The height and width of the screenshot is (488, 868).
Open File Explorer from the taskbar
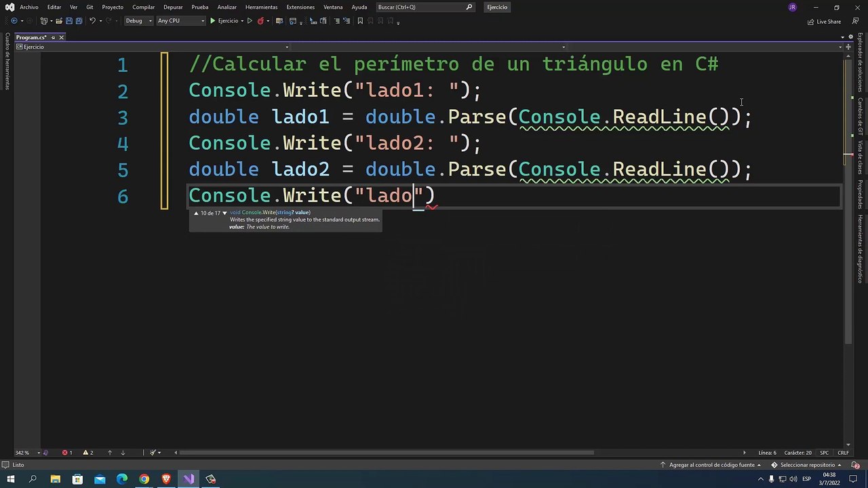pyautogui.click(x=56, y=479)
